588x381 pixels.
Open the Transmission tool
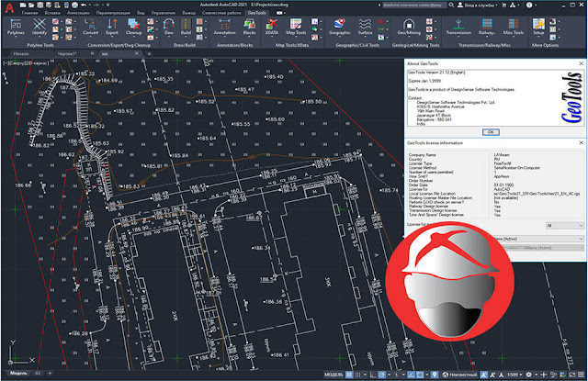coord(458,28)
